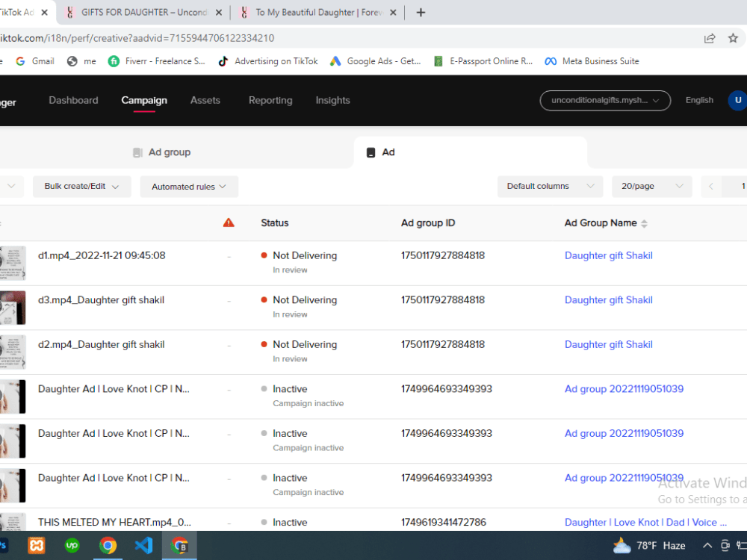Click the share page icon in address bar

pos(710,38)
